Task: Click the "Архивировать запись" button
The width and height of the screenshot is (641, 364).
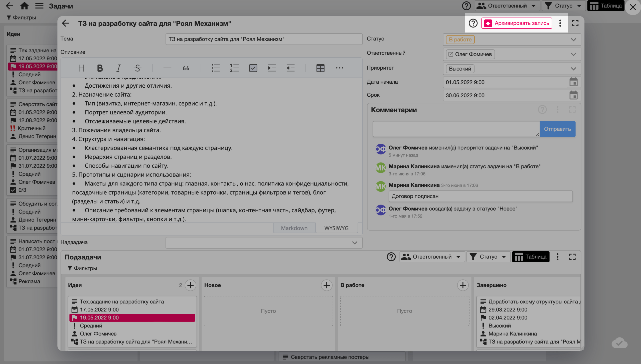Action: (517, 23)
